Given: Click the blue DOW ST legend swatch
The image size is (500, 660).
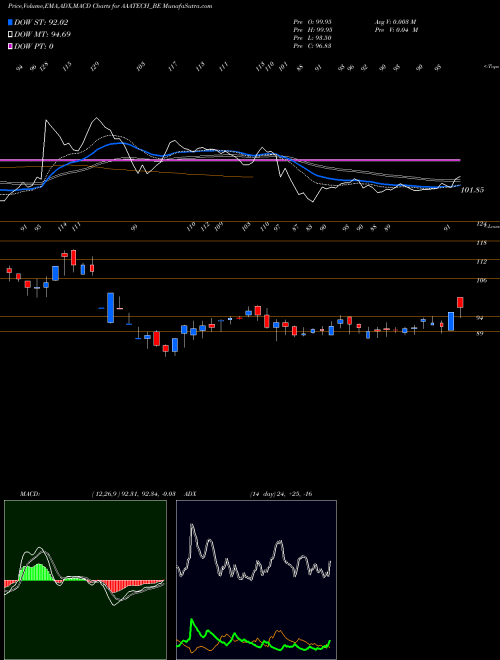Looking at the screenshot, I should (x=10, y=22).
